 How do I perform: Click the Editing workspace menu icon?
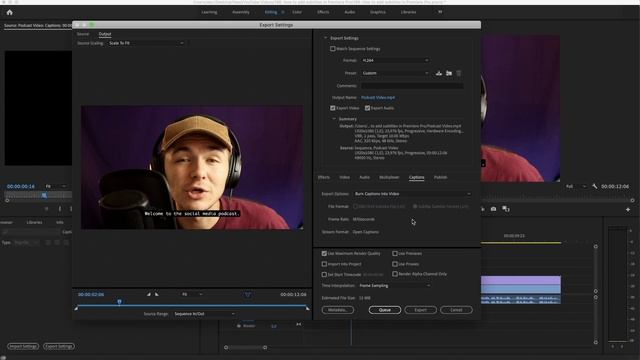(x=283, y=12)
